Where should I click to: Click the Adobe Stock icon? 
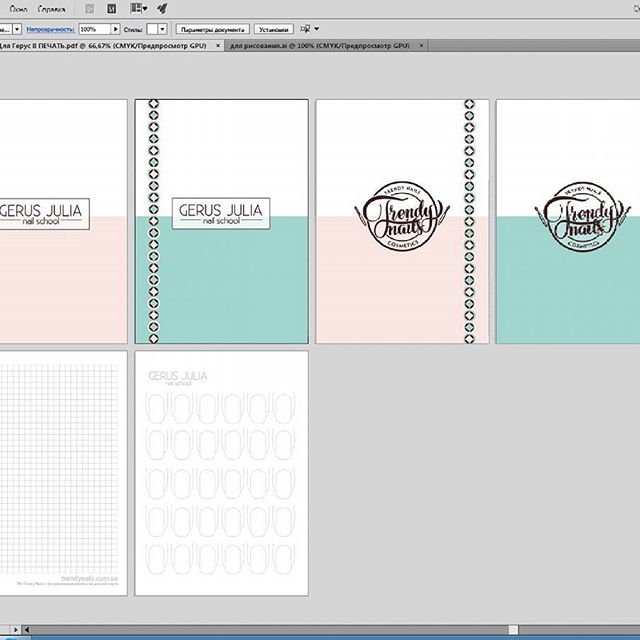click(111, 9)
